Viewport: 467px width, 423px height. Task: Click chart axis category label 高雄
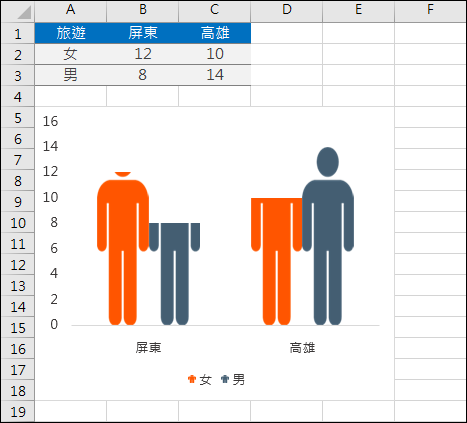coord(302,348)
